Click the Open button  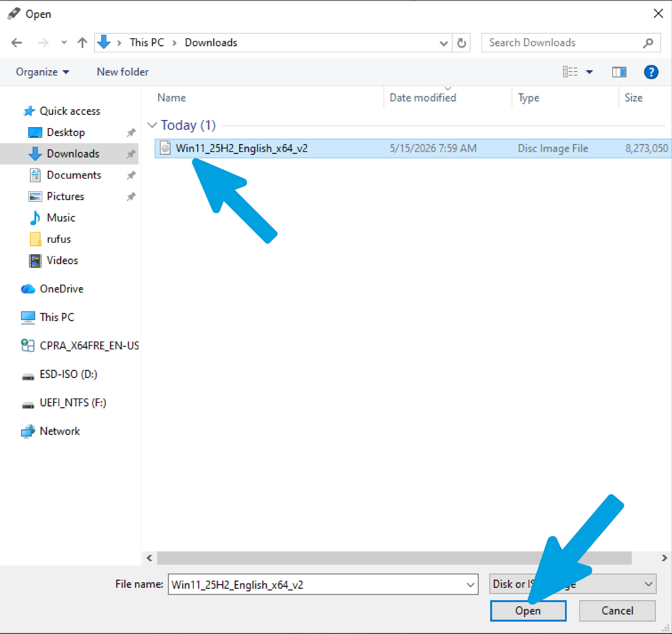click(528, 611)
